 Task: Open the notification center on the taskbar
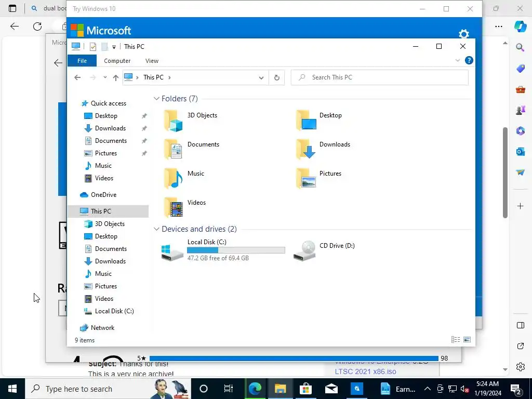515,389
